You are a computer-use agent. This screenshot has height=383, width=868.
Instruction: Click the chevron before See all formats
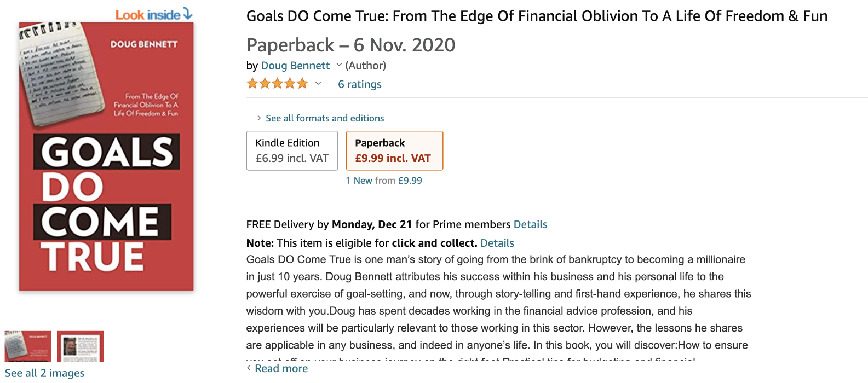coord(259,118)
